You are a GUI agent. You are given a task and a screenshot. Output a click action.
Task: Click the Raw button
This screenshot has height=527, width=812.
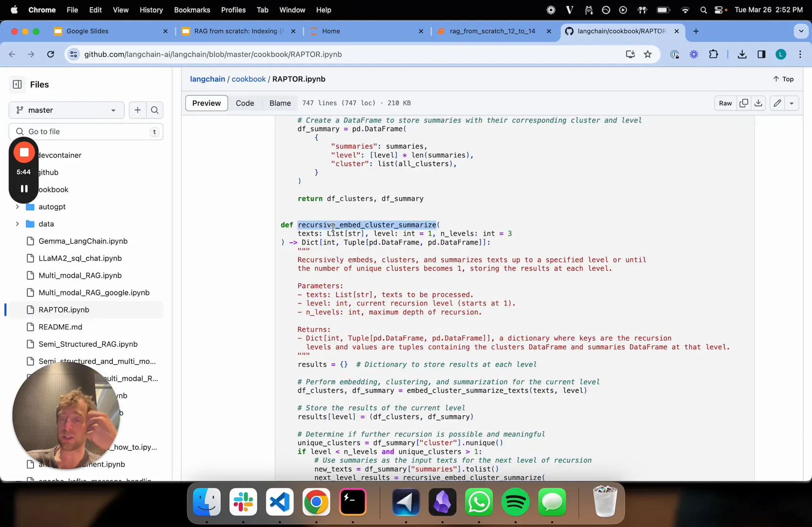pyautogui.click(x=725, y=103)
